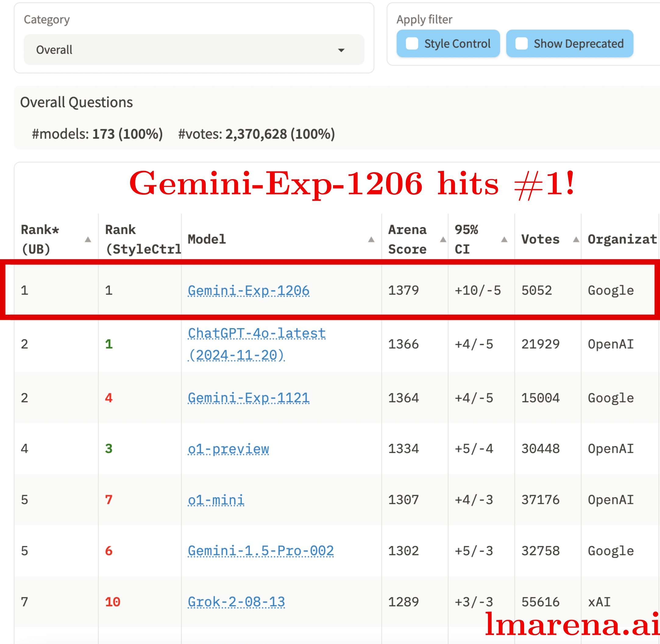Click the o1-mini model link

216,500
